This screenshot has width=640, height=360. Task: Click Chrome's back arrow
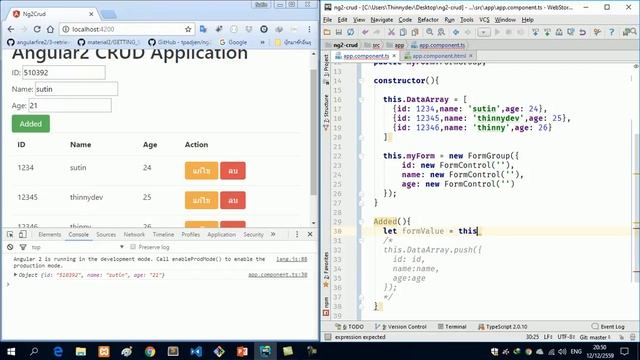coord(11,29)
